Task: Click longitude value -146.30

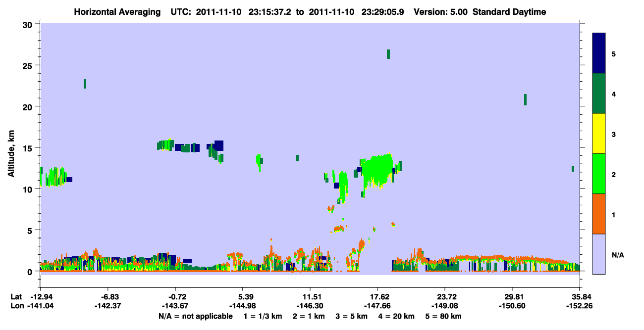Action: coord(310,306)
